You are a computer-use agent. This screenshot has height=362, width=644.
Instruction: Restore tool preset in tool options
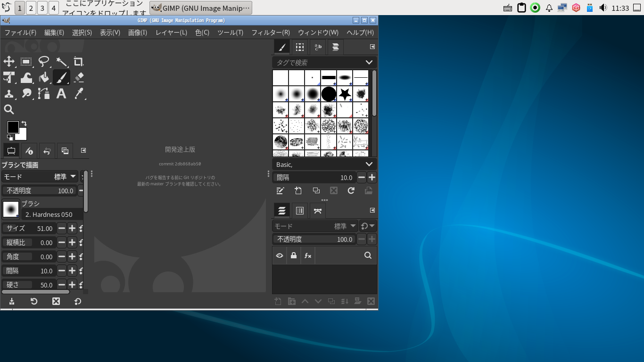pos(34,301)
